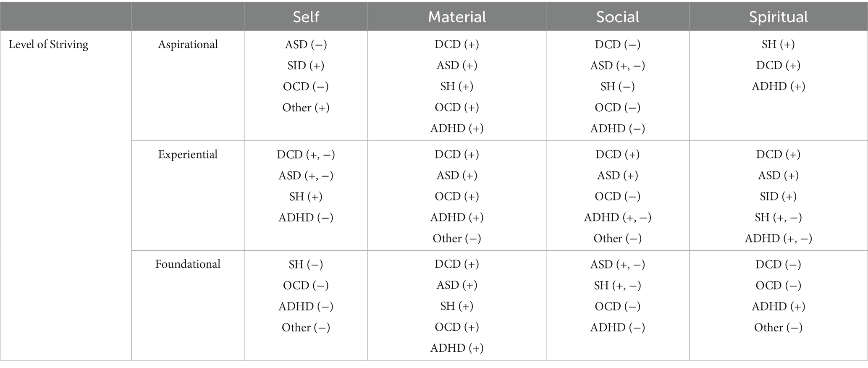Screen dimensions: 868x368
Task: Click ADHD (+, −) in Experiential Social cell
Action: tap(618, 218)
